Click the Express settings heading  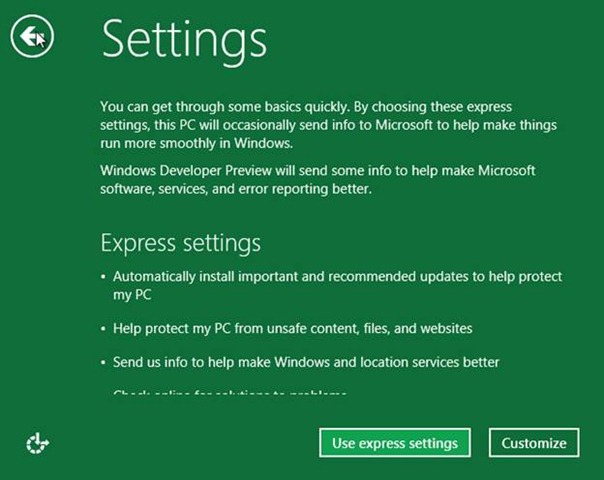pyautogui.click(x=181, y=243)
